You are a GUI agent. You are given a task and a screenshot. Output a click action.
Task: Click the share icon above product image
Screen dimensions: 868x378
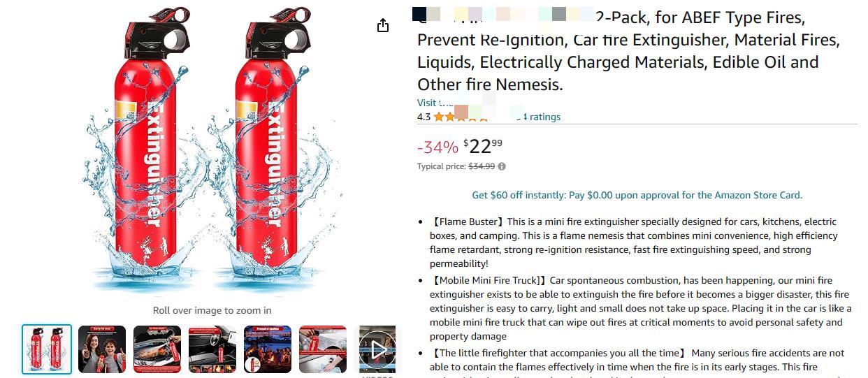[x=382, y=26]
